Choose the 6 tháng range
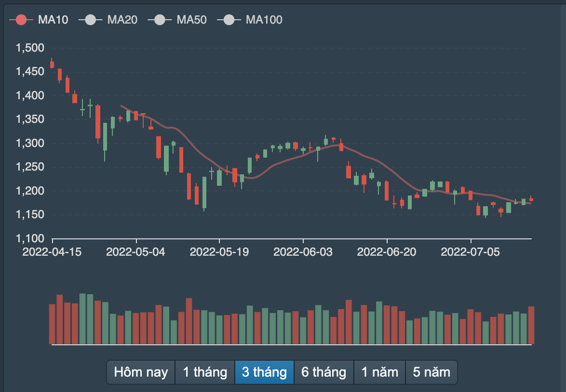566x392 pixels. [x=323, y=372]
